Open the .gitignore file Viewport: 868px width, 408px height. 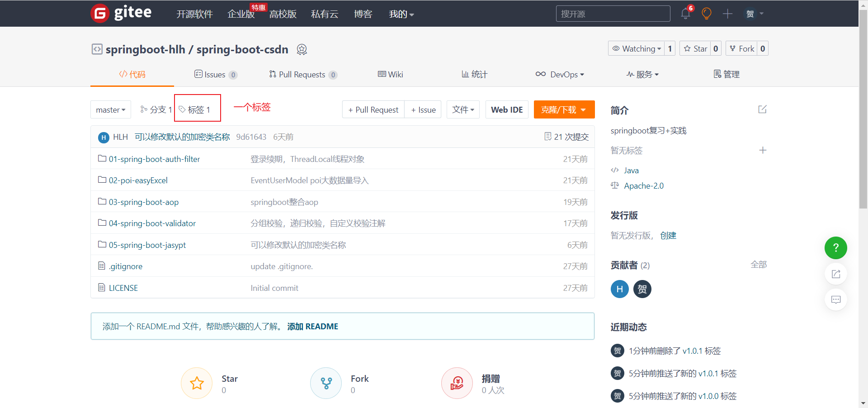pyautogui.click(x=125, y=266)
